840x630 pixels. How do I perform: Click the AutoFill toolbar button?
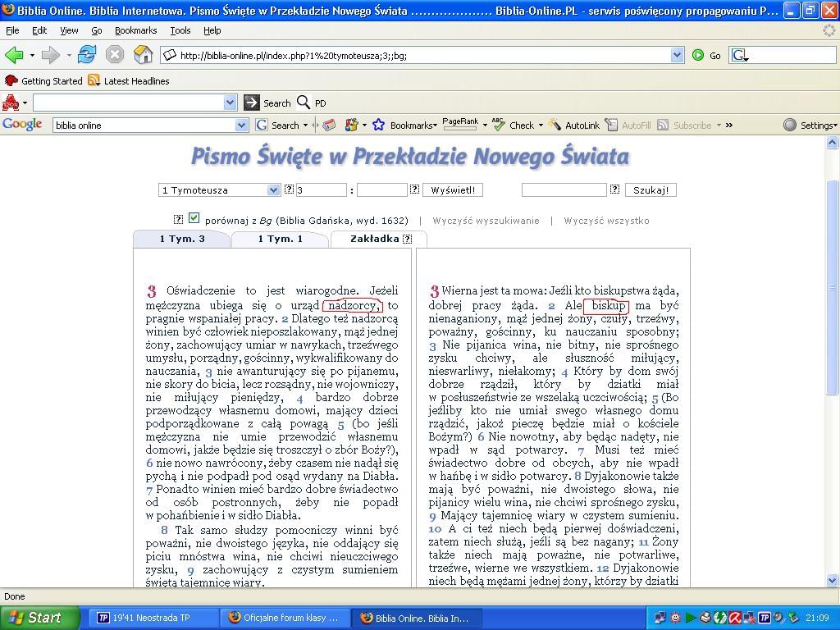pyautogui.click(x=628, y=126)
